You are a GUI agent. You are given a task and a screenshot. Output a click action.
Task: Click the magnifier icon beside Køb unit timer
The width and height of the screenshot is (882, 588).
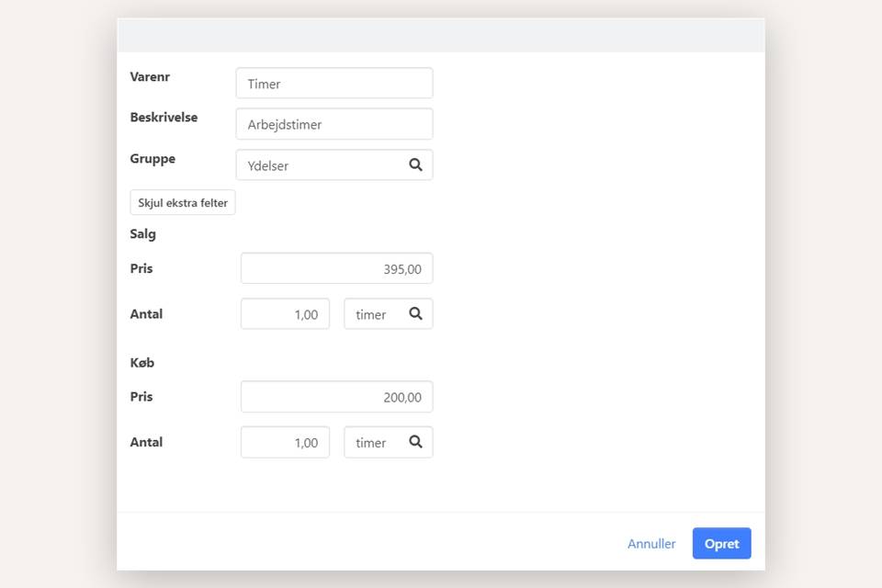coord(415,442)
